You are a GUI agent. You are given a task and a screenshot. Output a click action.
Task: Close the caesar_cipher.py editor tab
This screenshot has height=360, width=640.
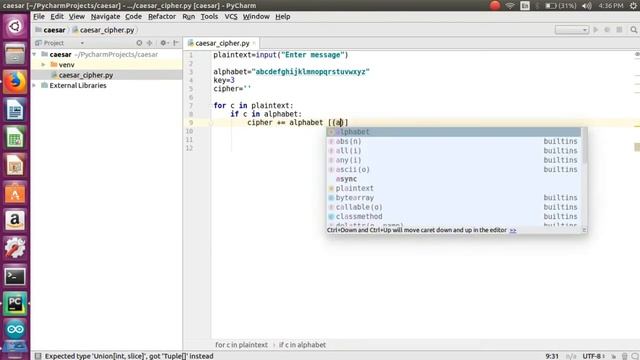pos(254,43)
